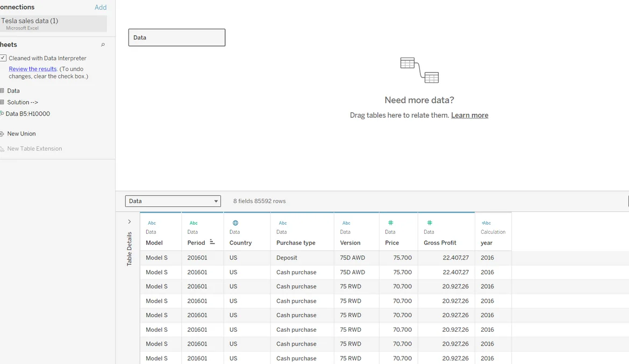Expand the Table Details pane chevron
This screenshot has height=364, width=629.
[129, 222]
